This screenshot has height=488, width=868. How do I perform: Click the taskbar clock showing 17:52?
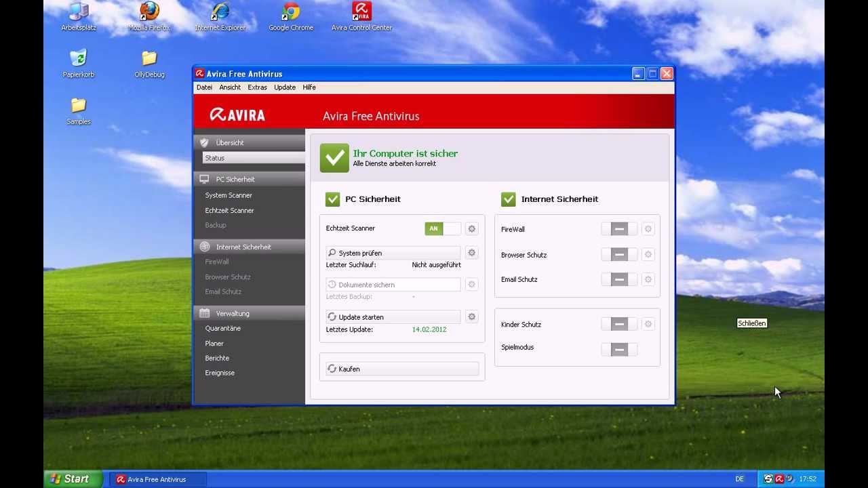tap(808, 479)
